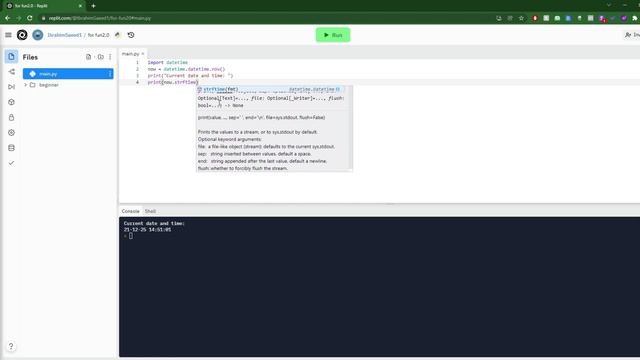The image size is (640, 360).
Task: Click the beginner folder name
Action: coord(49,85)
